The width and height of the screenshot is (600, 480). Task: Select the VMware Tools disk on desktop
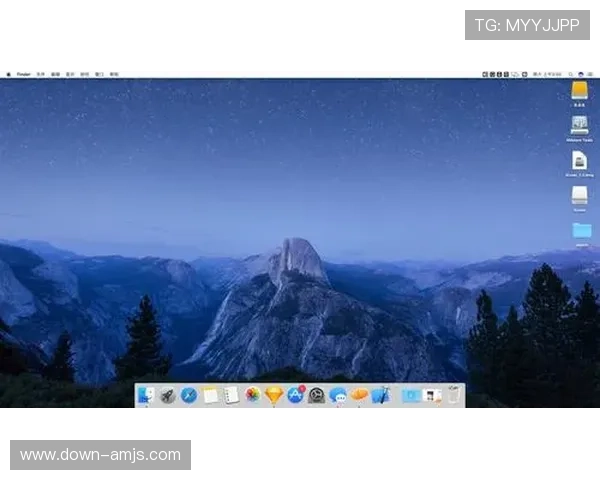point(579,126)
